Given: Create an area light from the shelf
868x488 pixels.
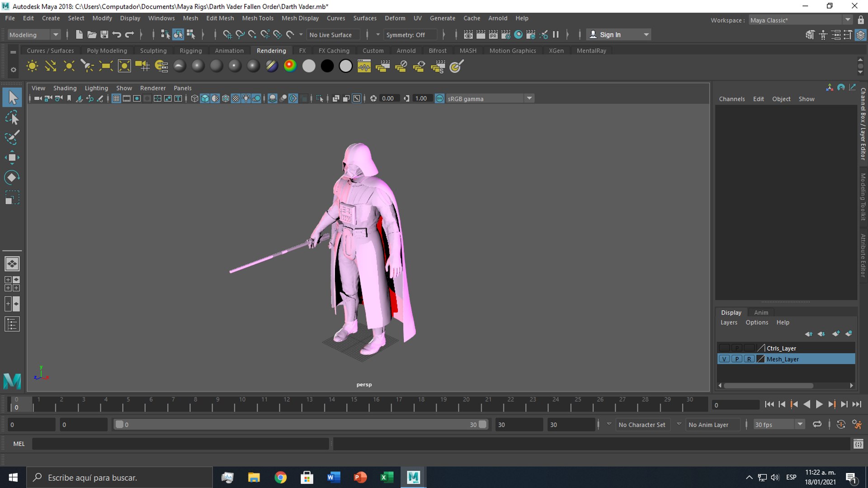Looking at the screenshot, I should (x=106, y=66).
